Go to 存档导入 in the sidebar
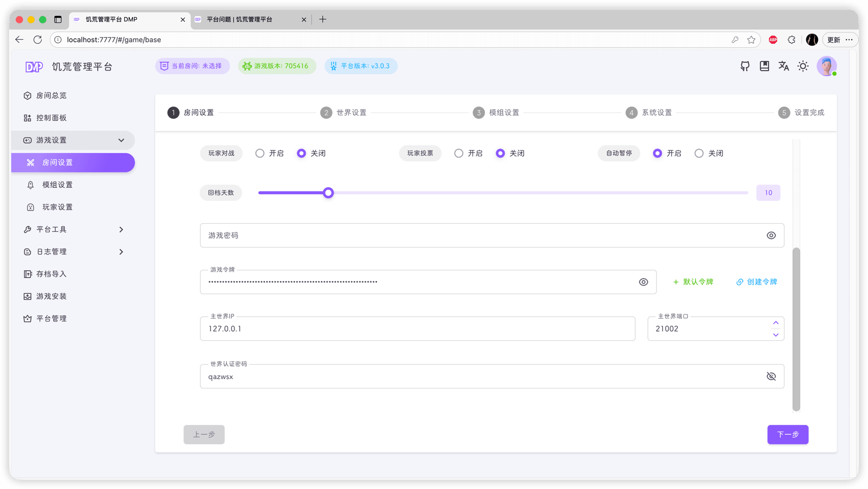Viewport: 868px width, 489px height. 51,274
